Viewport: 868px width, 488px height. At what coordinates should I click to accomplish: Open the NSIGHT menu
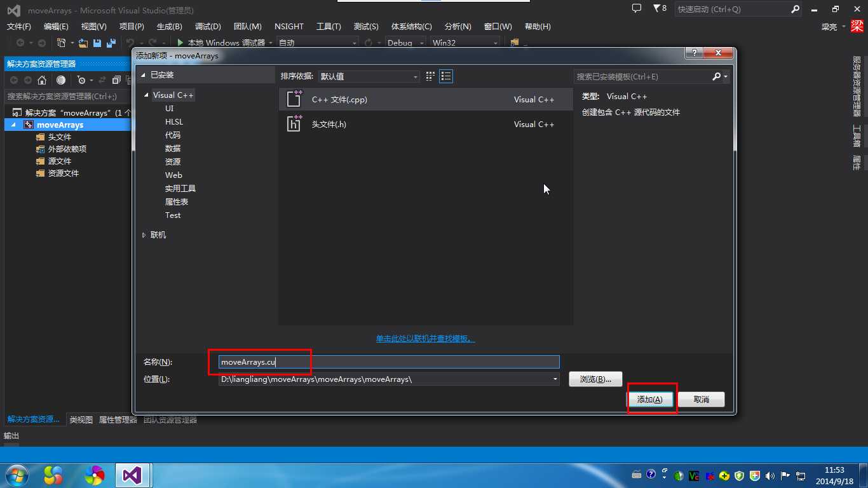tap(289, 27)
